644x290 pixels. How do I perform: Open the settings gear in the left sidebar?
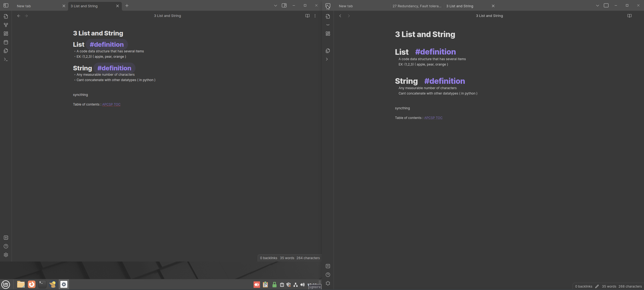(6, 255)
